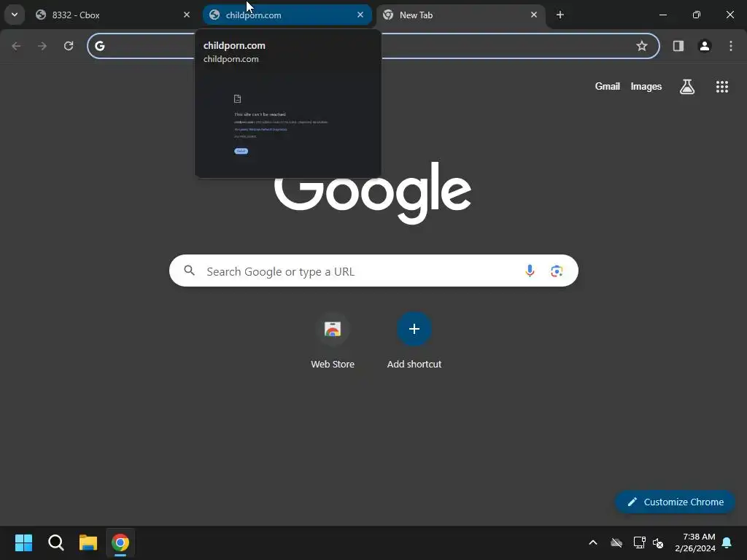Open the tab search dropdown chevron
747x560 pixels.
point(15,15)
